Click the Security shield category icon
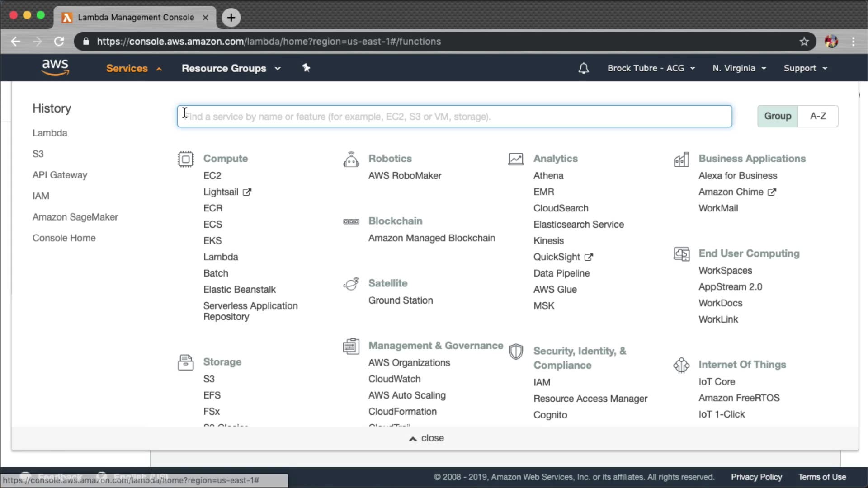This screenshot has width=868, height=488. (516, 352)
